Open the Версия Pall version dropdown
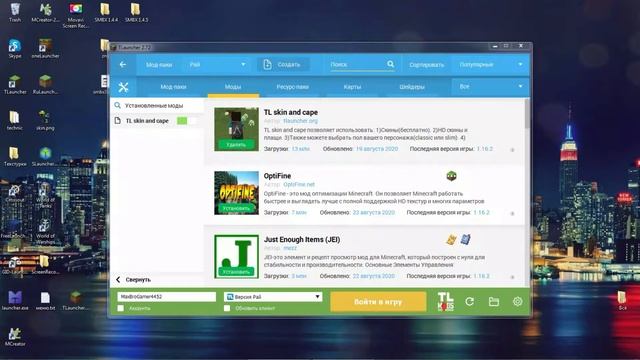The height and width of the screenshot is (360, 640). pyautogui.click(x=273, y=297)
